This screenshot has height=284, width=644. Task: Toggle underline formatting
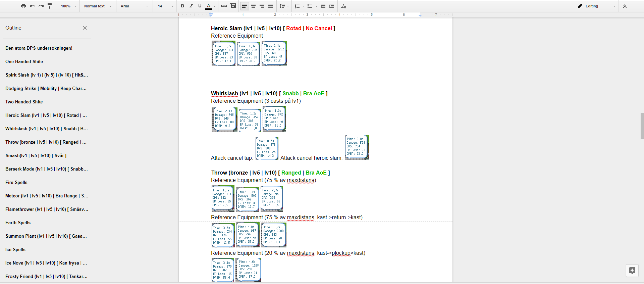tap(200, 6)
